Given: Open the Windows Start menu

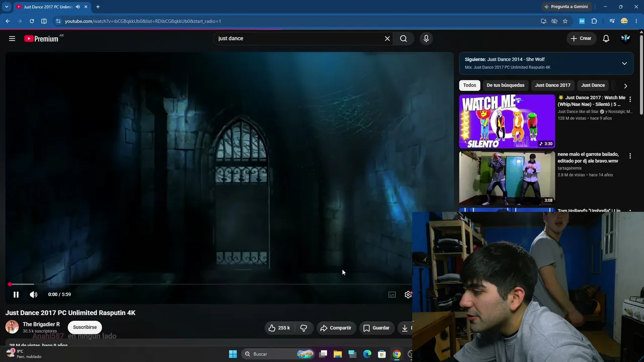Looking at the screenshot, I should point(233,354).
